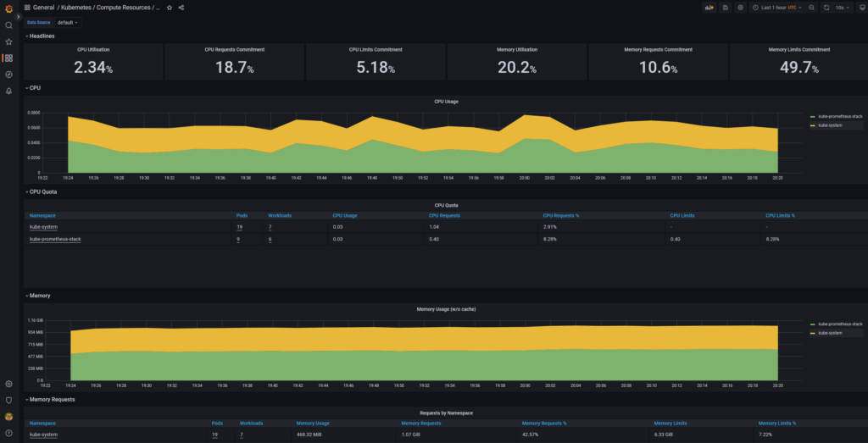Open the Alerting bell icon
The image size is (868, 443).
[8, 91]
